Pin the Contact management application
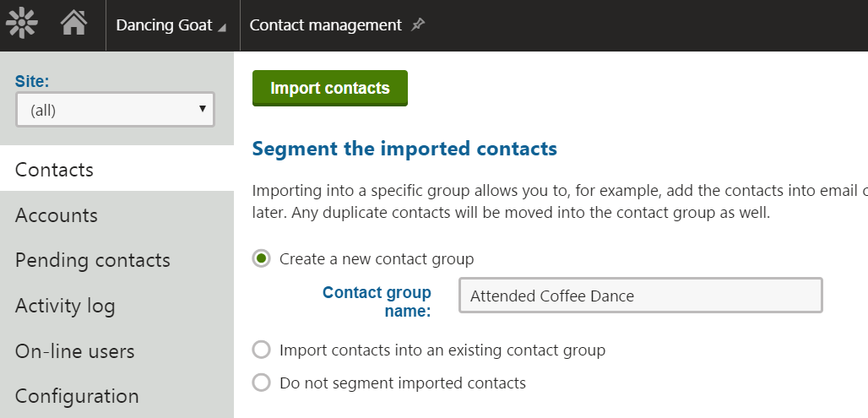 (x=418, y=24)
